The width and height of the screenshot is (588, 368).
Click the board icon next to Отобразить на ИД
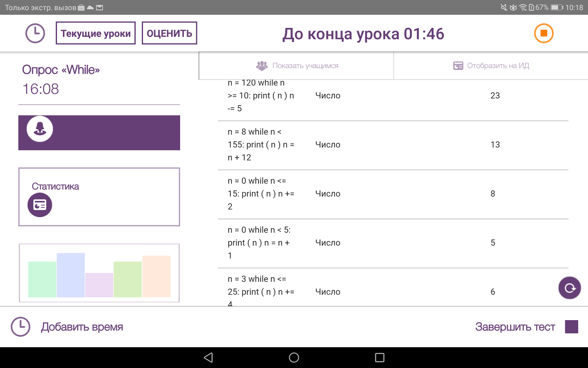(457, 65)
